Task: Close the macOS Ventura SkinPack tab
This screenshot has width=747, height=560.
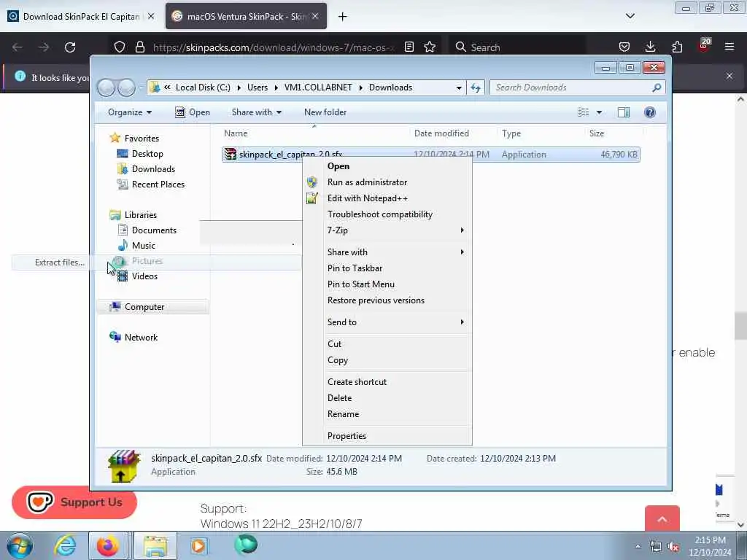Action: coord(315,16)
